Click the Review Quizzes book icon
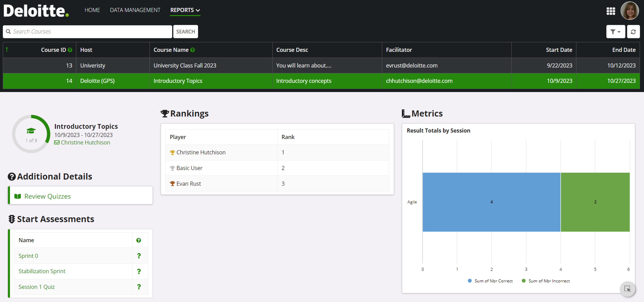This screenshot has width=644, height=302. click(17, 196)
